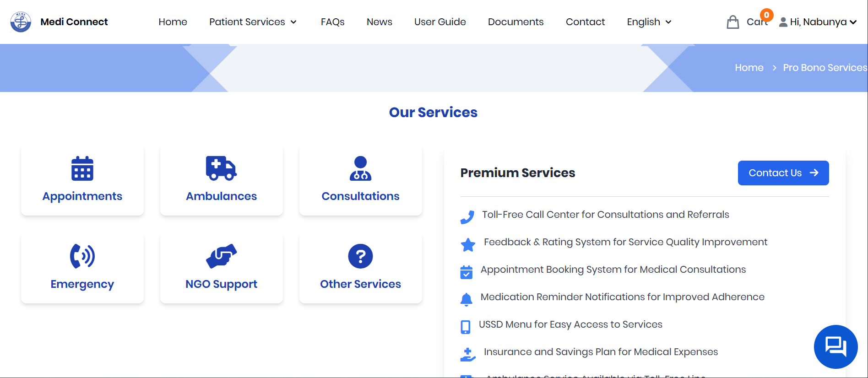This screenshot has width=868, height=378.
Task: Click the Home breadcrumb link
Action: 749,68
